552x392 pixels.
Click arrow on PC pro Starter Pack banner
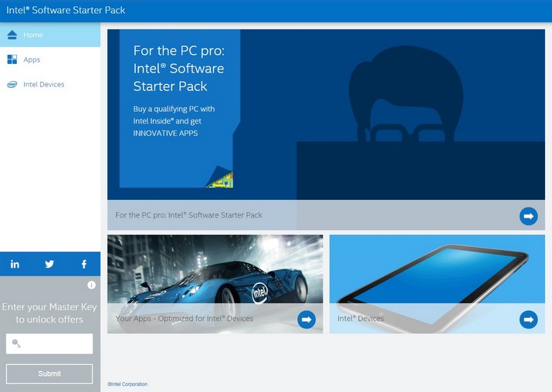pyautogui.click(x=528, y=216)
